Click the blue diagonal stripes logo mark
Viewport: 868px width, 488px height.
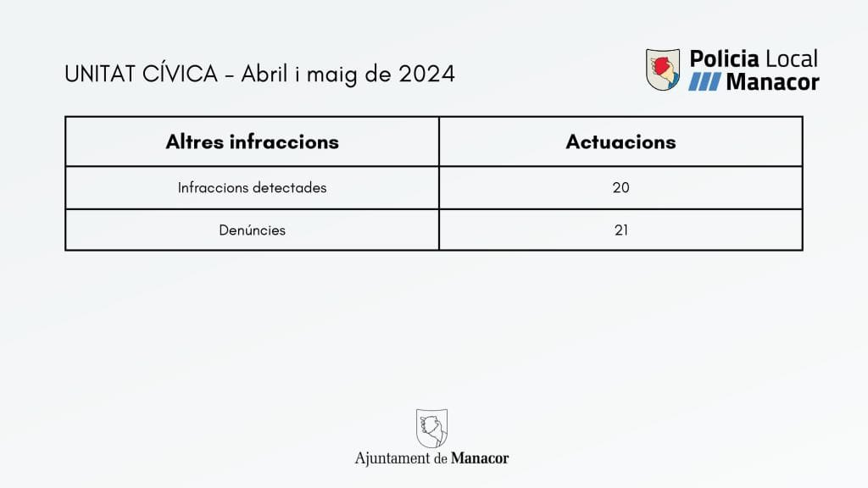coord(704,82)
